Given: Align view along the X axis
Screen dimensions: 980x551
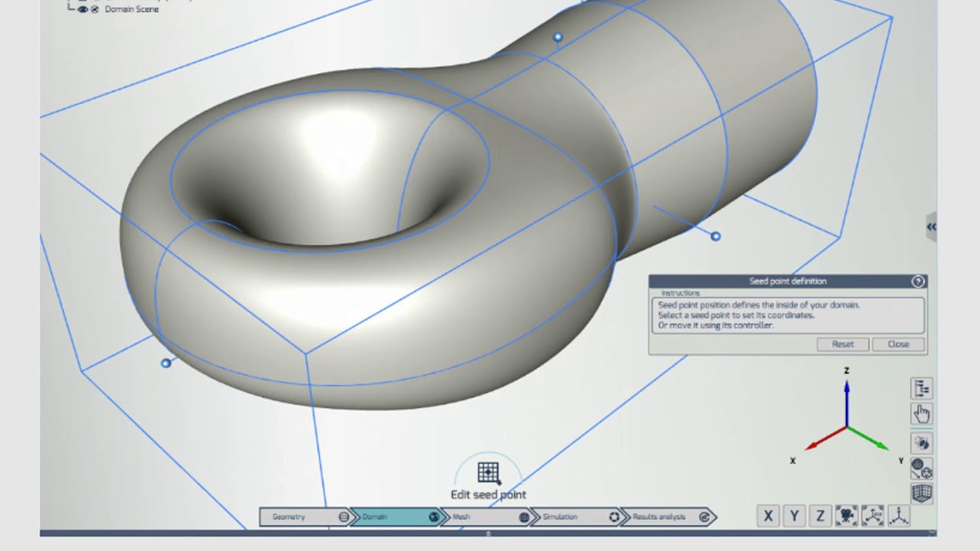Looking at the screenshot, I should click(x=768, y=517).
